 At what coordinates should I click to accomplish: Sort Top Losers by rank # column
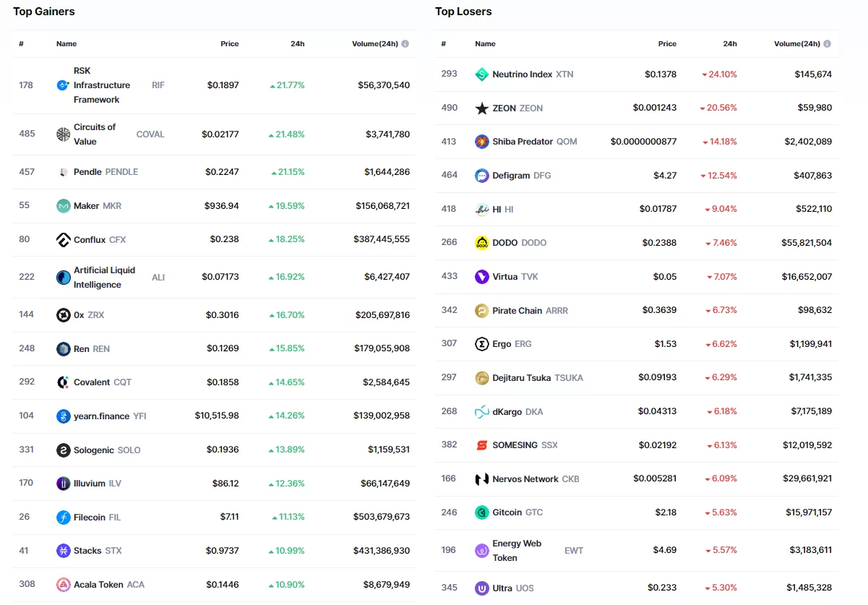coord(444,44)
